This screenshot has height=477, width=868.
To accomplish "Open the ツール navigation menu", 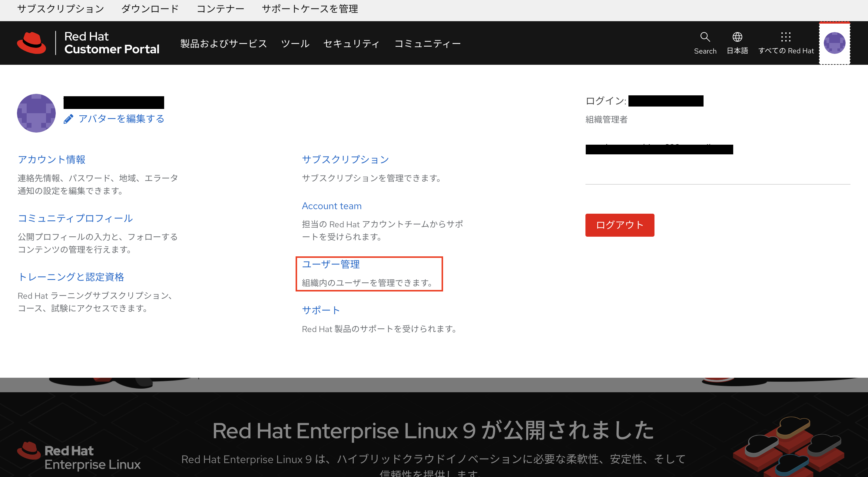I will [295, 43].
